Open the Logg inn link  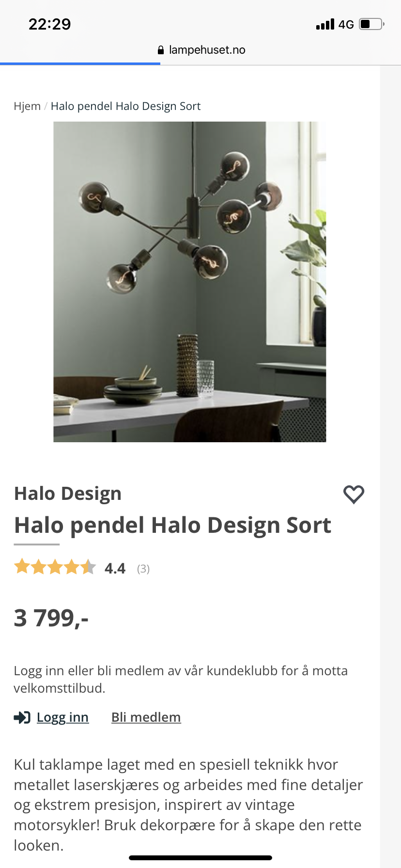click(62, 717)
